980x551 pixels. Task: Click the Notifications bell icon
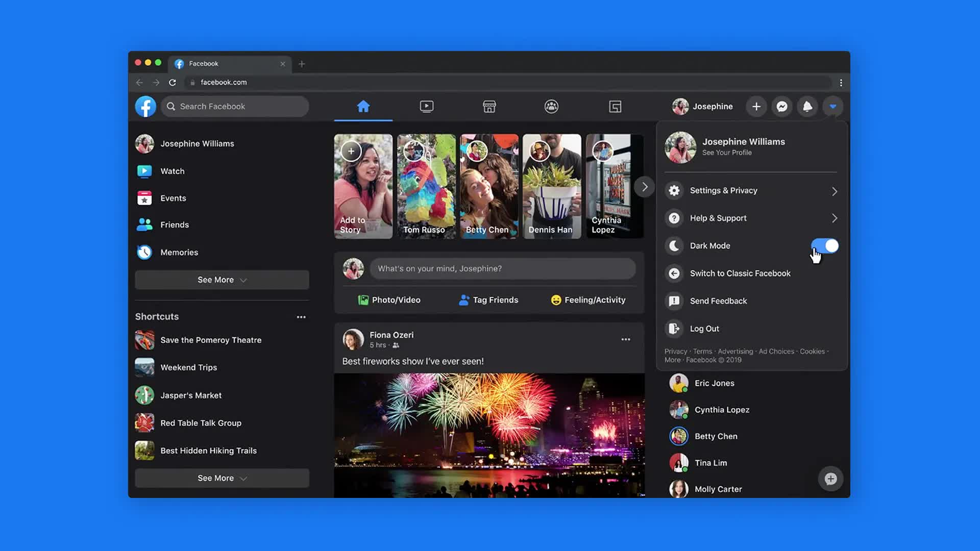point(806,106)
